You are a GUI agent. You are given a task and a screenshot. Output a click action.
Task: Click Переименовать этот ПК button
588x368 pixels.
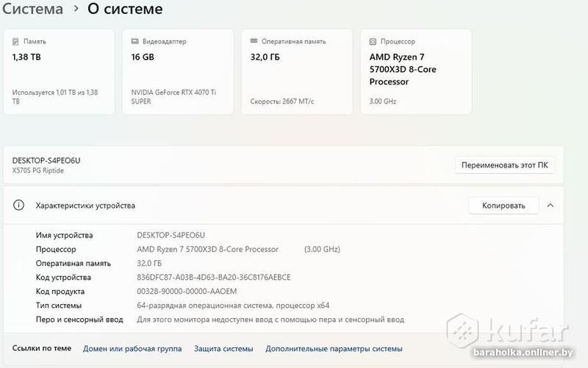tap(504, 165)
